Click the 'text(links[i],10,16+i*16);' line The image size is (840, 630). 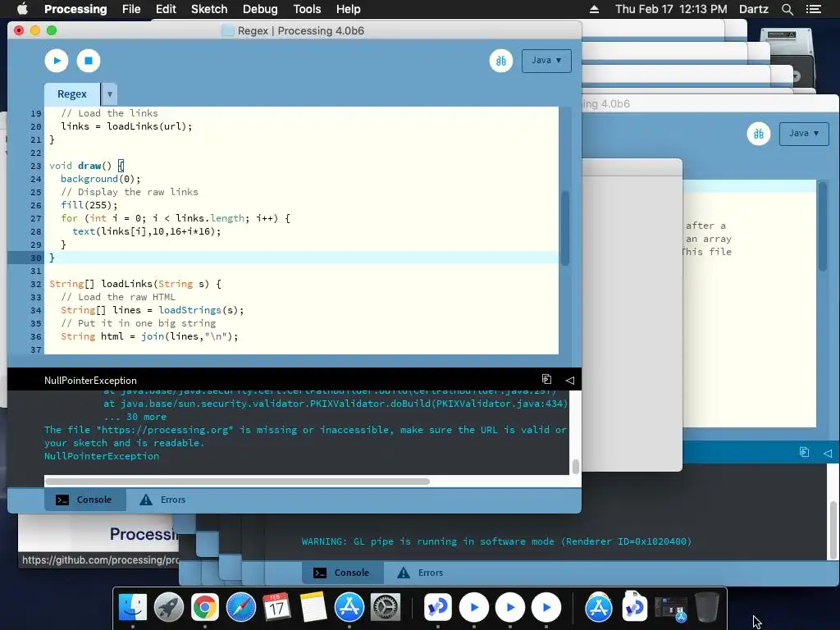(146, 231)
